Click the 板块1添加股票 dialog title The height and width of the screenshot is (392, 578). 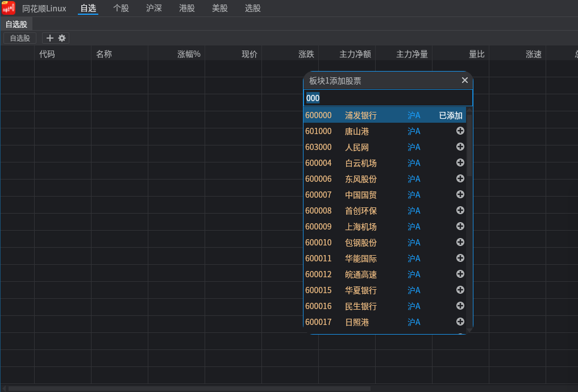(x=335, y=81)
